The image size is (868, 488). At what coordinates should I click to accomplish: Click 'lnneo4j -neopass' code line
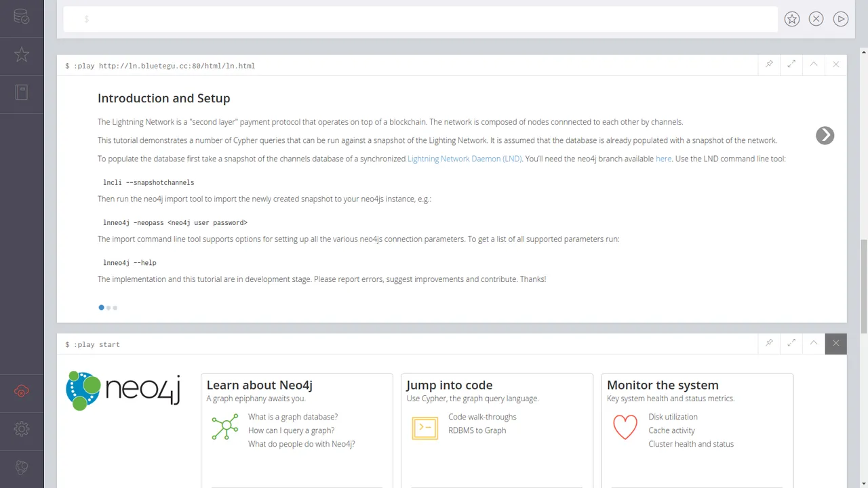(175, 223)
